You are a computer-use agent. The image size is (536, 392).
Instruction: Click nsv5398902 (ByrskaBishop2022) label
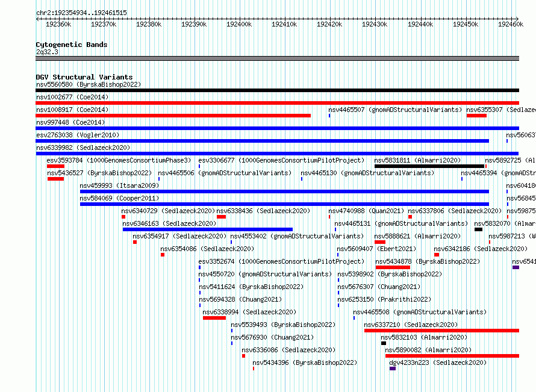click(390, 274)
